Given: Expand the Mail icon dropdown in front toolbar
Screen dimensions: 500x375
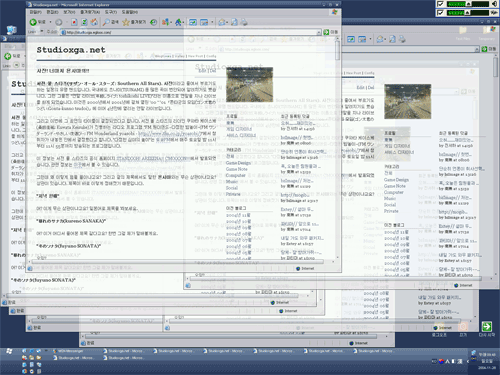Looking at the screenshot, I should click(x=227, y=22).
